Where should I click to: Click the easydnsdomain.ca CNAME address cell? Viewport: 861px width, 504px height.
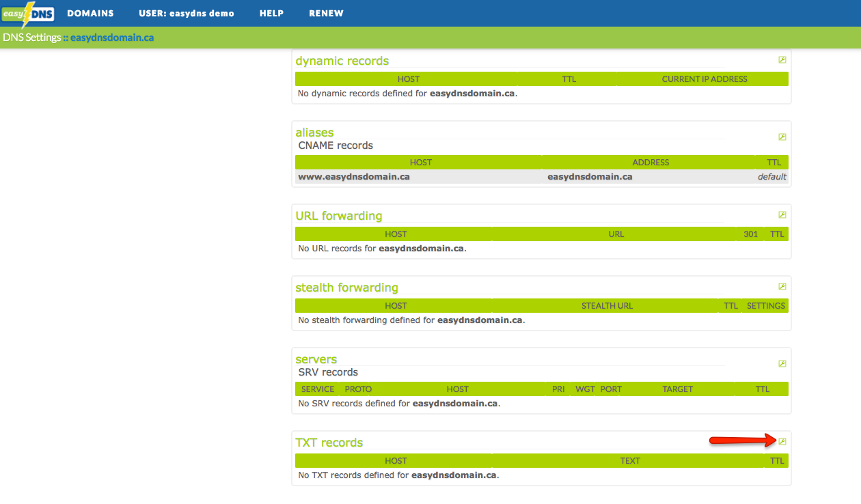590,176
